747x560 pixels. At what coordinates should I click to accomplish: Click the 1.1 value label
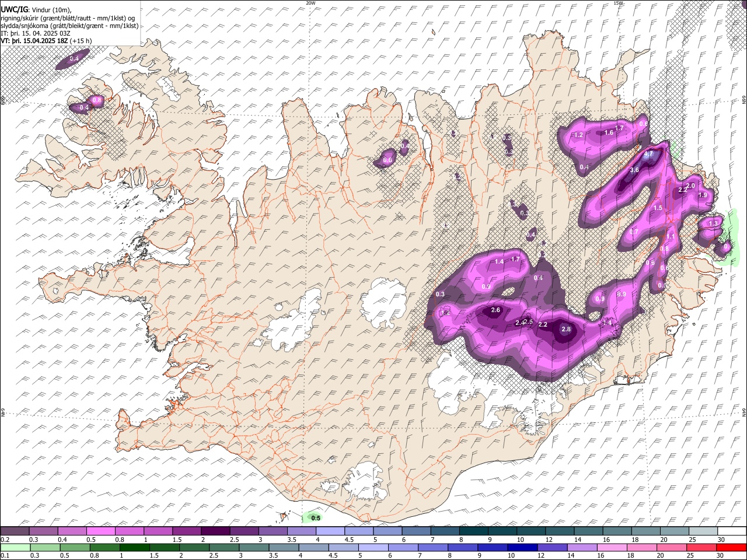coord(670,237)
